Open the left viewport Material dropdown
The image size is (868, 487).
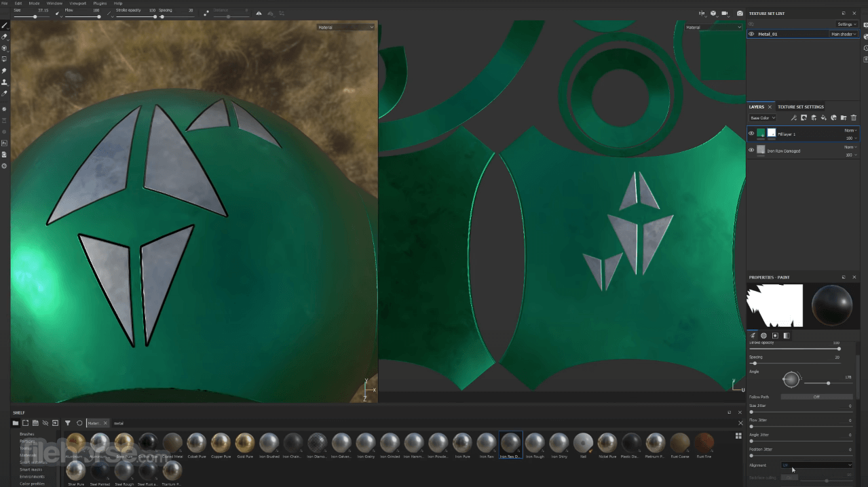point(345,27)
